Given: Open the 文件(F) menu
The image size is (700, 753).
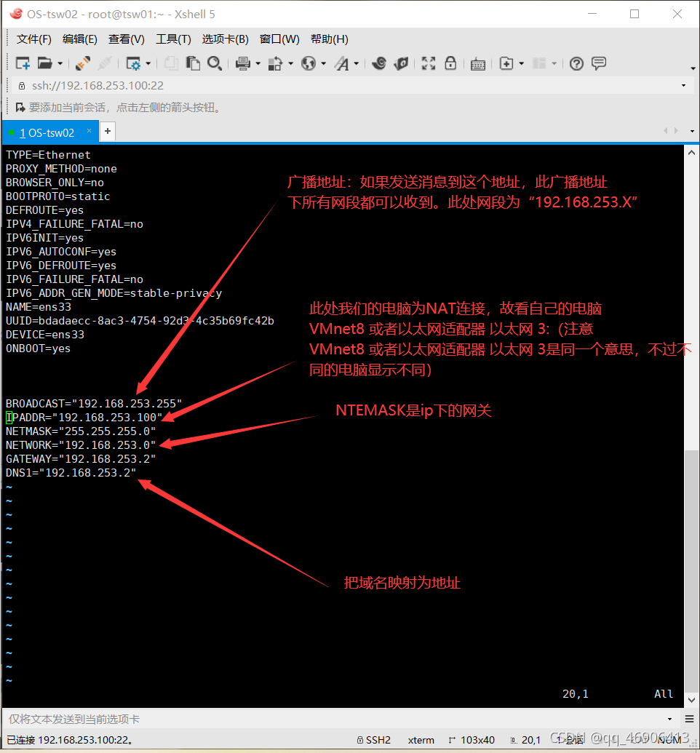Looking at the screenshot, I should [x=33, y=39].
